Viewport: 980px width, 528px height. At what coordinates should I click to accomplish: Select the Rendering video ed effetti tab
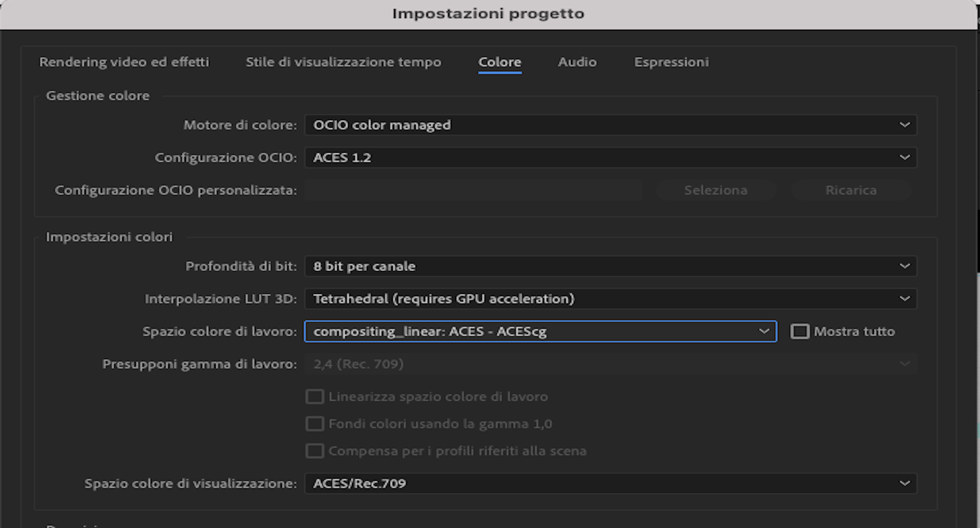click(124, 62)
